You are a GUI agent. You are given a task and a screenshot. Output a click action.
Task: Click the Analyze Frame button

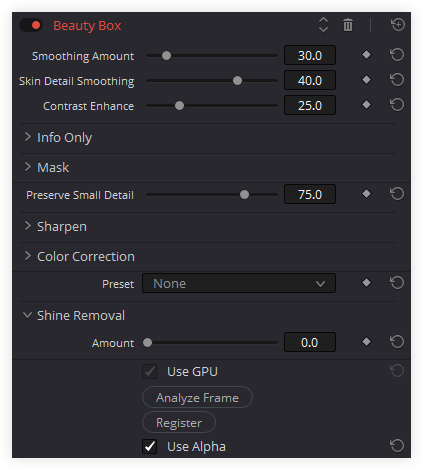coord(197,397)
